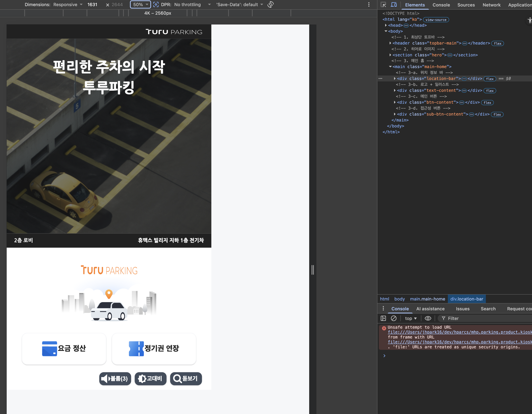Image resolution: width=532 pixels, height=414 pixels.
Task: Open device toolbar three-dot options menu
Action: [x=369, y=5]
